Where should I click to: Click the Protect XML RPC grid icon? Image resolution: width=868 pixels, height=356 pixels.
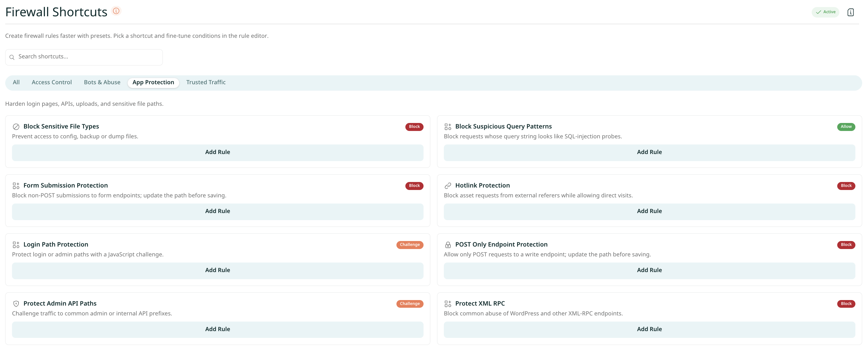tap(448, 303)
